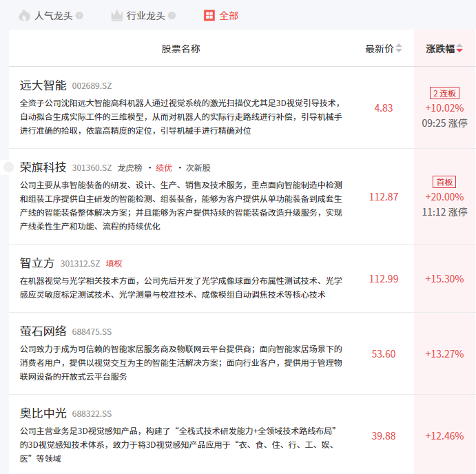
Task: Click the 次新股 tag on 荣旗科技
Action: point(198,168)
